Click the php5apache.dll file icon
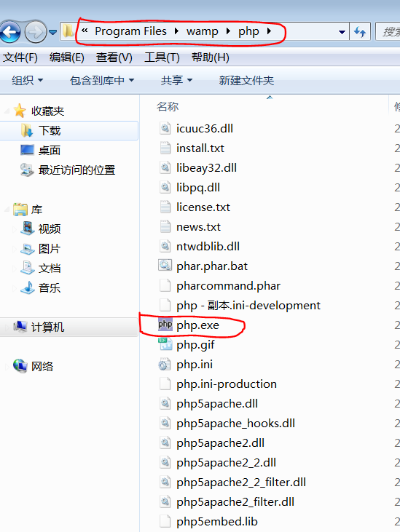The width and height of the screenshot is (400, 532). coord(165,403)
